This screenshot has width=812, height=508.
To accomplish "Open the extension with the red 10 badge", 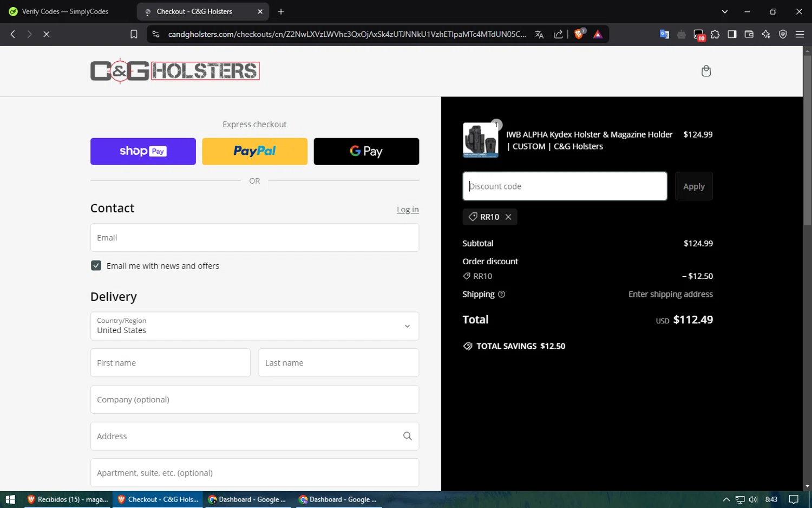I will pyautogui.click(x=699, y=35).
